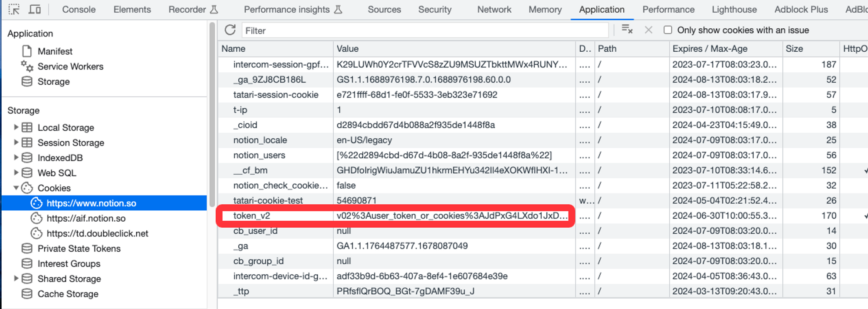The height and width of the screenshot is (309, 868).
Task: Click the Web SQL database icon
Action: point(27,173)
